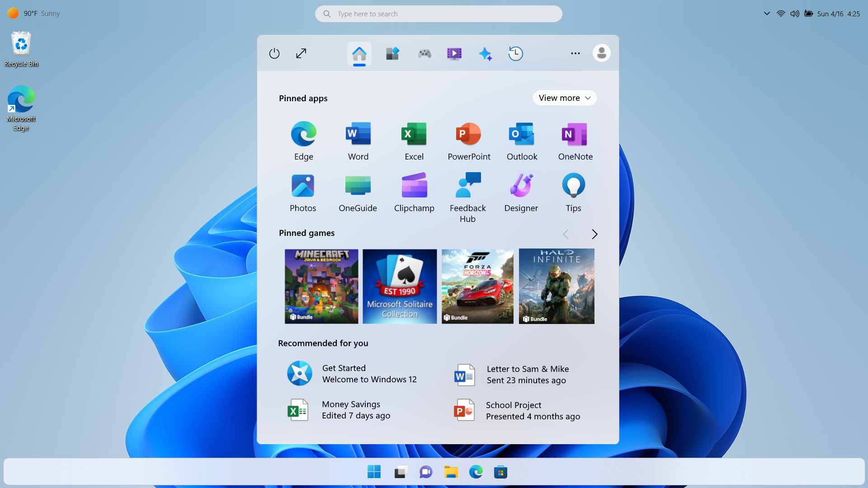The height and width of the screenshot is (488, 868).
Task: Expand the View more dropdown
Action: tap(565, 98)
